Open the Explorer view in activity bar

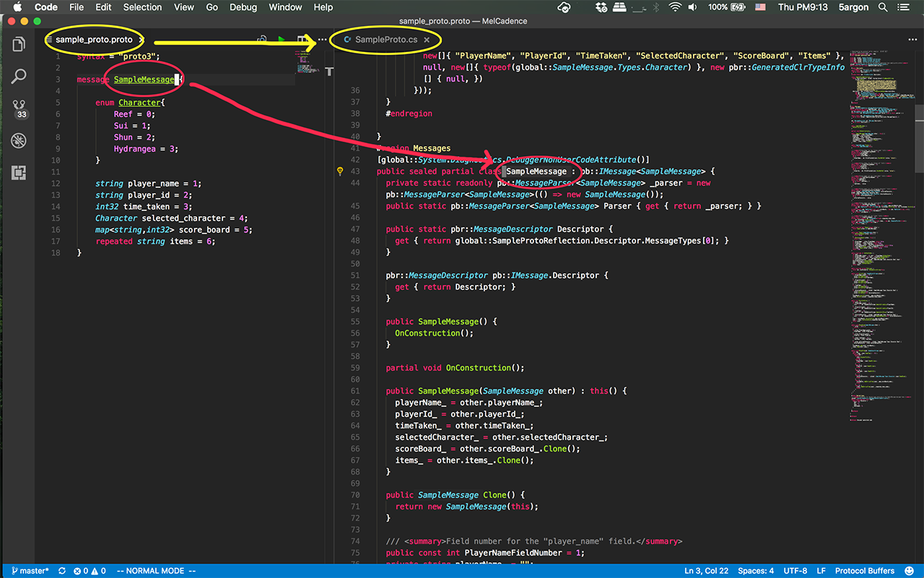tap(18, 45)
